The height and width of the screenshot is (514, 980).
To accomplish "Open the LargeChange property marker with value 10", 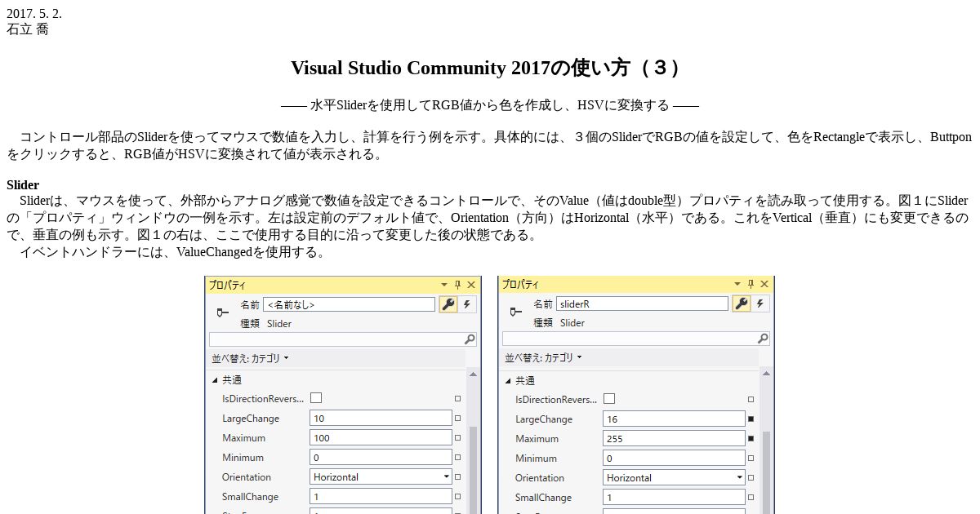I will coord(457,418).
